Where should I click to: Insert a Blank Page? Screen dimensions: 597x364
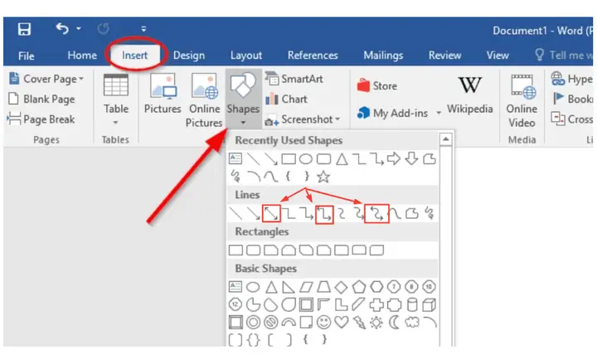click(41, 99)
